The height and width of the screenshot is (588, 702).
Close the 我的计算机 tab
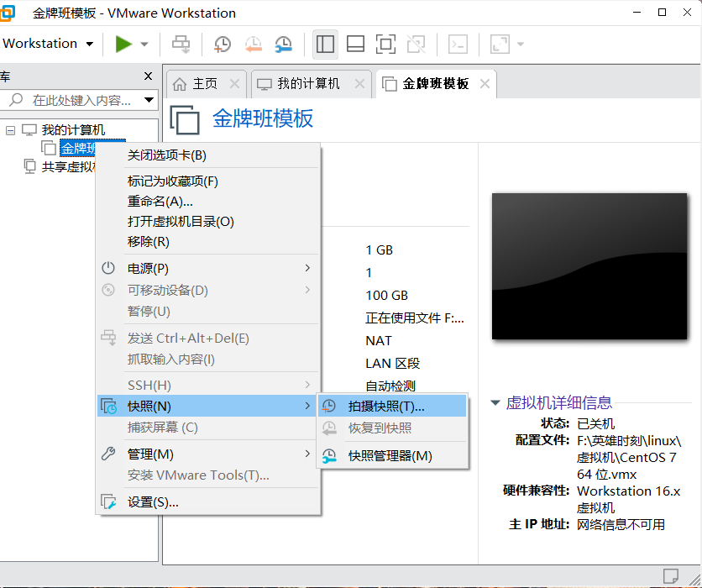[359, 84]
